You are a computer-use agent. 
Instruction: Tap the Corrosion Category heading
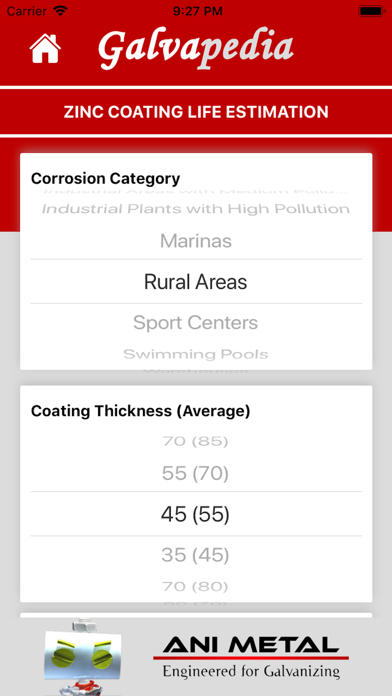pos(106,178)
